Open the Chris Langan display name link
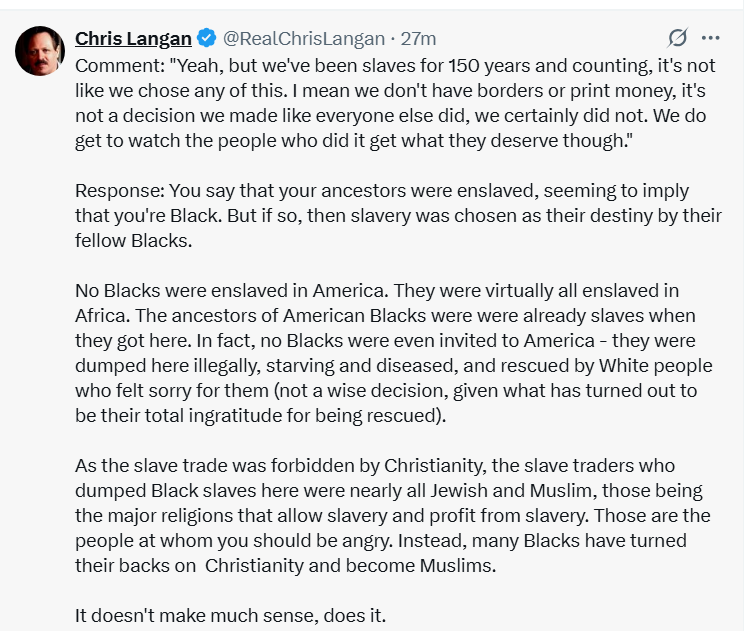The height and width of the screenshot is (631, 747). click(133, 39)
